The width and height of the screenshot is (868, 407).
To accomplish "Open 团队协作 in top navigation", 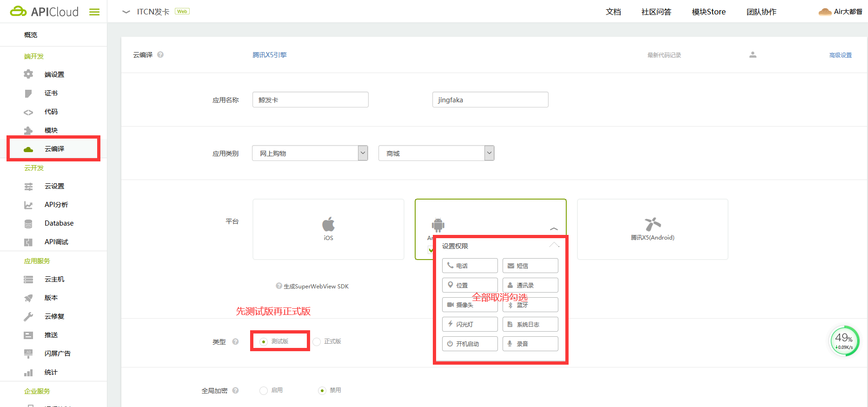I will (762, 12).
